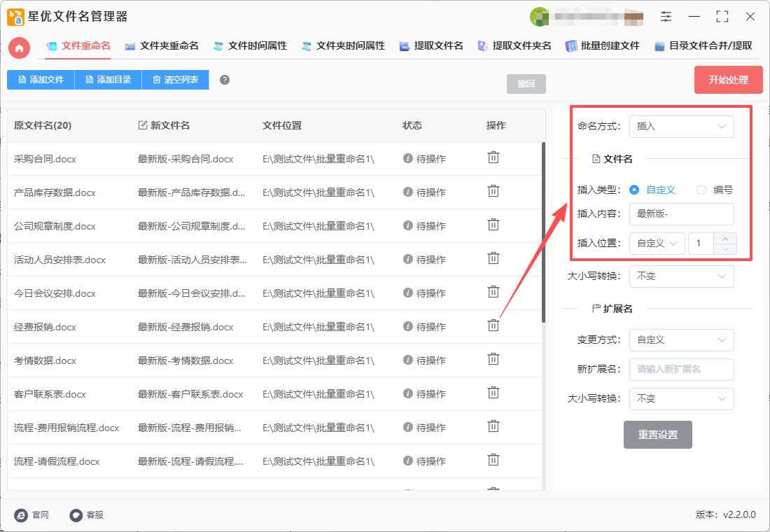Click the 原文件名(20) column header
The height and width of the screenshot is (532, 770).
[x=43, y=125]
